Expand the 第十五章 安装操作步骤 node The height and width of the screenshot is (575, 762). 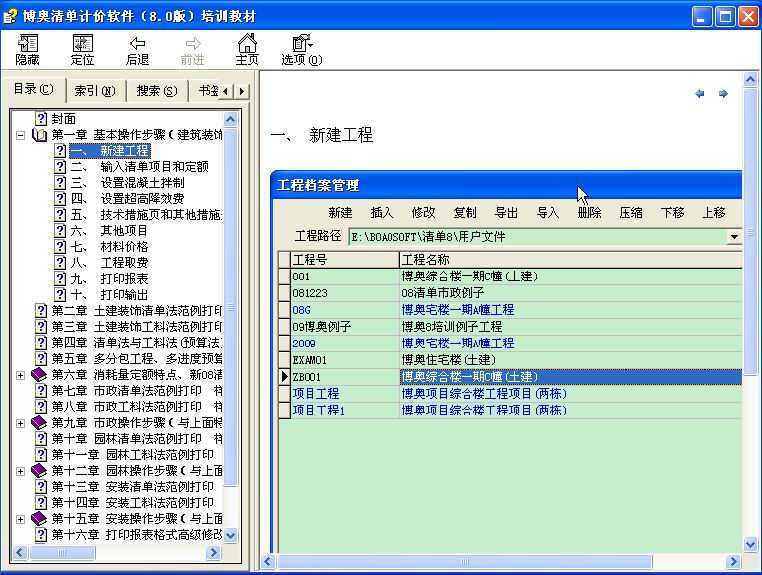pyautogui.click(x=20, y=519)
